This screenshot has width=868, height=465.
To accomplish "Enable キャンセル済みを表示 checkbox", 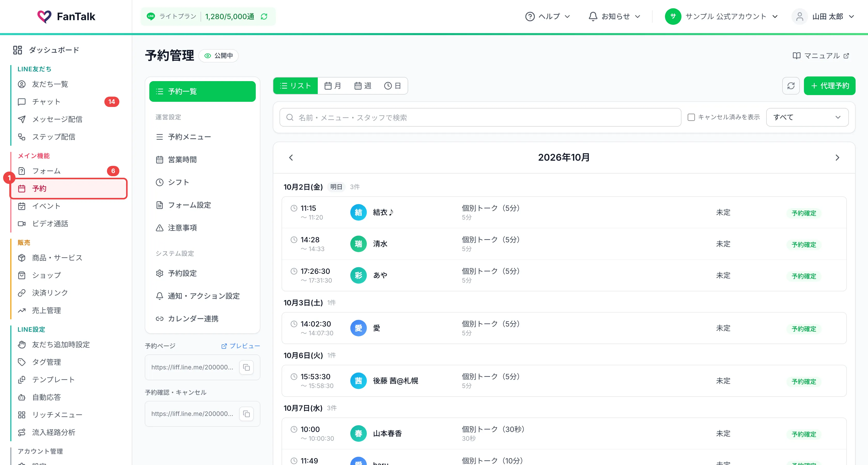I will (x=691, y=117).
